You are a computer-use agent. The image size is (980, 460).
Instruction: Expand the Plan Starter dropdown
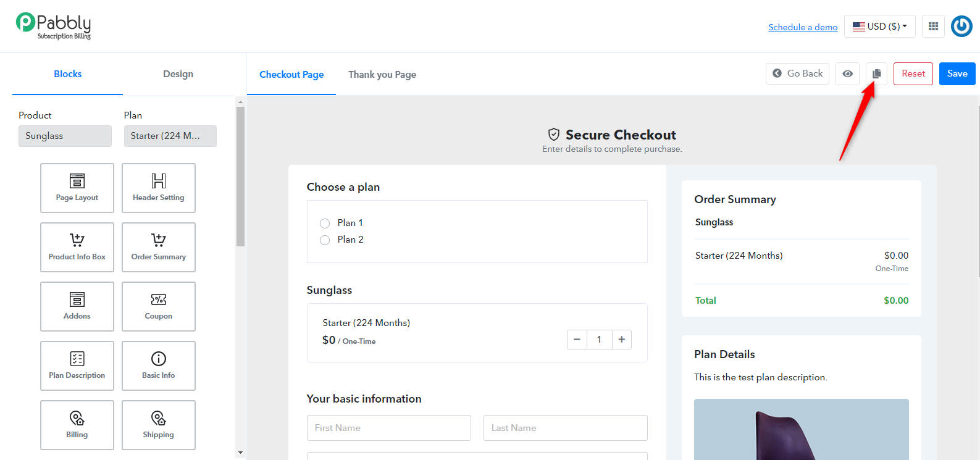pos(170,136)
